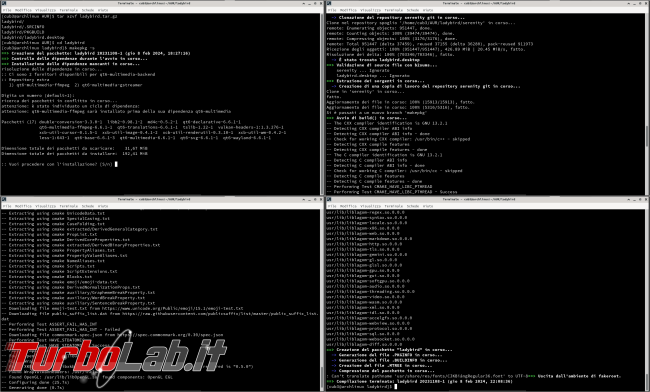This screenshot has width=650, height=392.
Task: Click the "Avvio di build() in corso..." line
Action: tap(366, 118)
